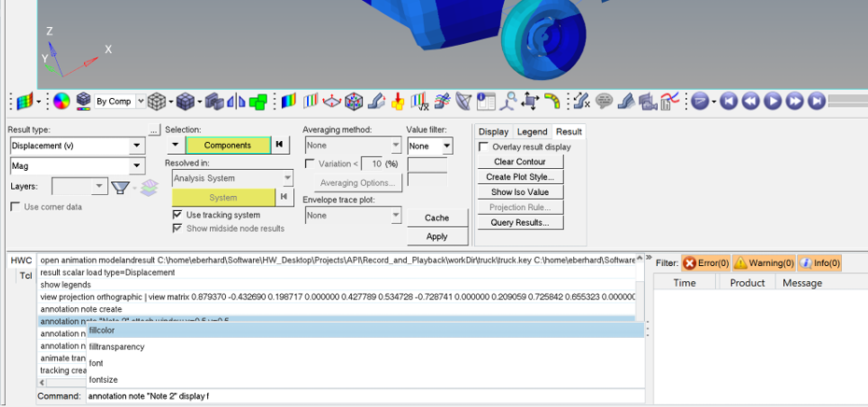The width and height of the screenshot is (868, 407).
Task: Click the Query Results button
Action: (x=520, y=222)
